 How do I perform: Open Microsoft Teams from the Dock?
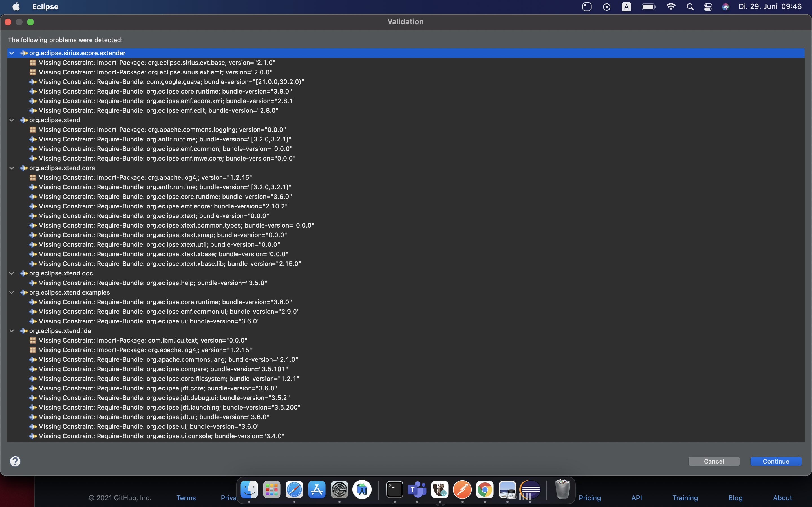(x=417, y=490)
